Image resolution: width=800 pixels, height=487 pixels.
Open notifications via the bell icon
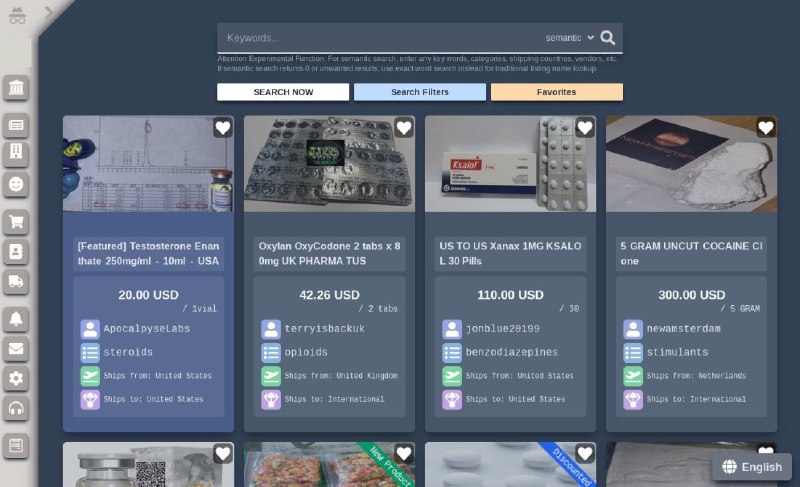pos(17,319)
